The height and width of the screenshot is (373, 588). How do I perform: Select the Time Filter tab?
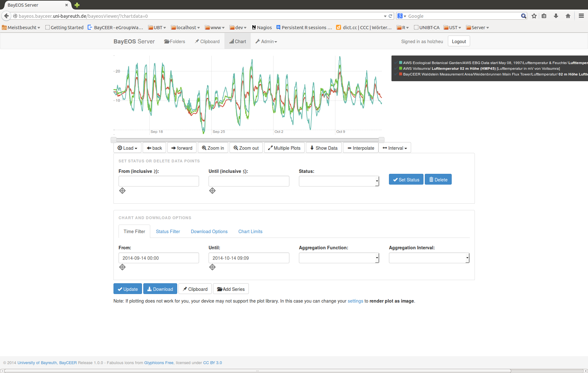coord(134,232)
